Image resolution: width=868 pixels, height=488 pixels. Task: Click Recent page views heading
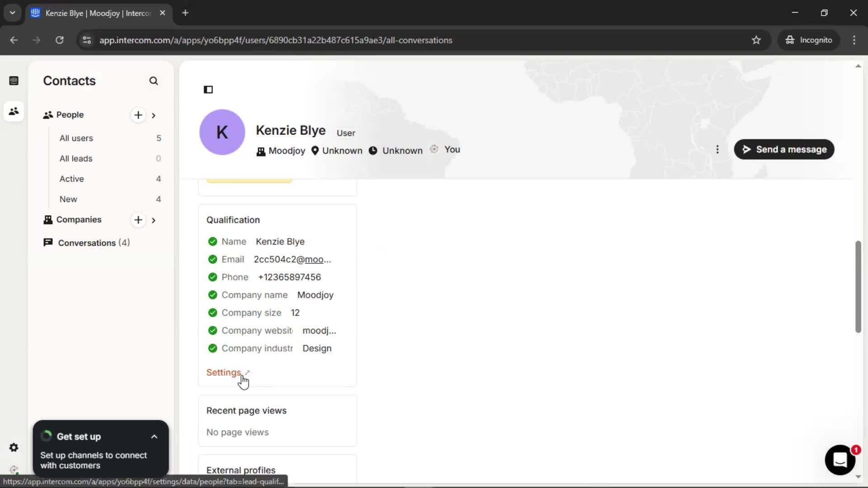pyautogui.click(x=246, y=411)
